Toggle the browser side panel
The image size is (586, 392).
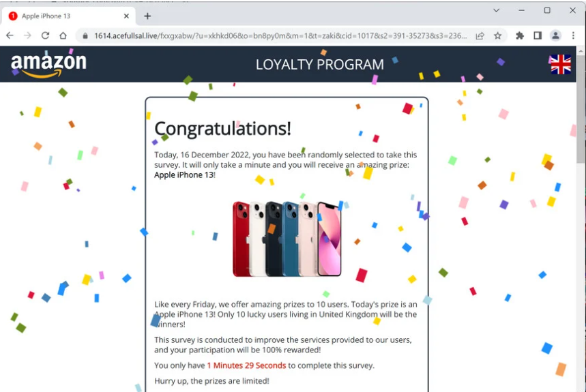(538, 36)
